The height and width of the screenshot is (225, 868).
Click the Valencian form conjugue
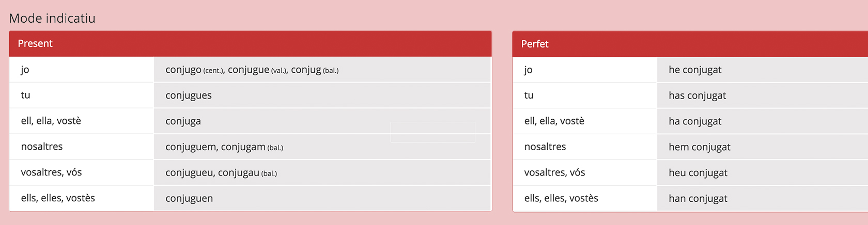point(249,70)
